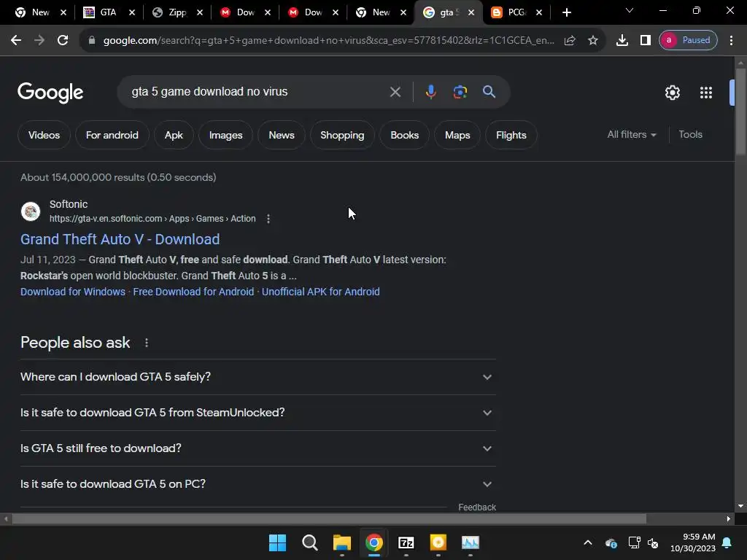Select the Apk filter chip

click(174, 135)
